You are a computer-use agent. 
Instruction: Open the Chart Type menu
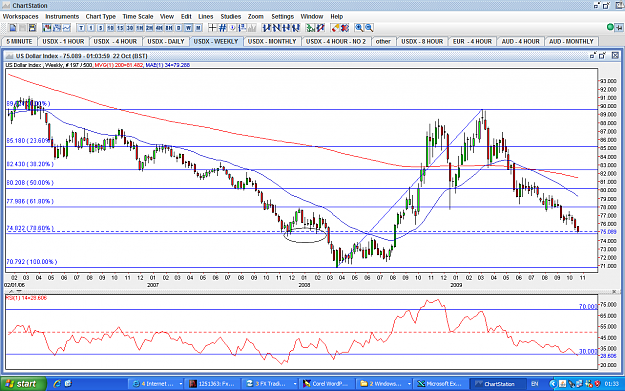[100, 16]
